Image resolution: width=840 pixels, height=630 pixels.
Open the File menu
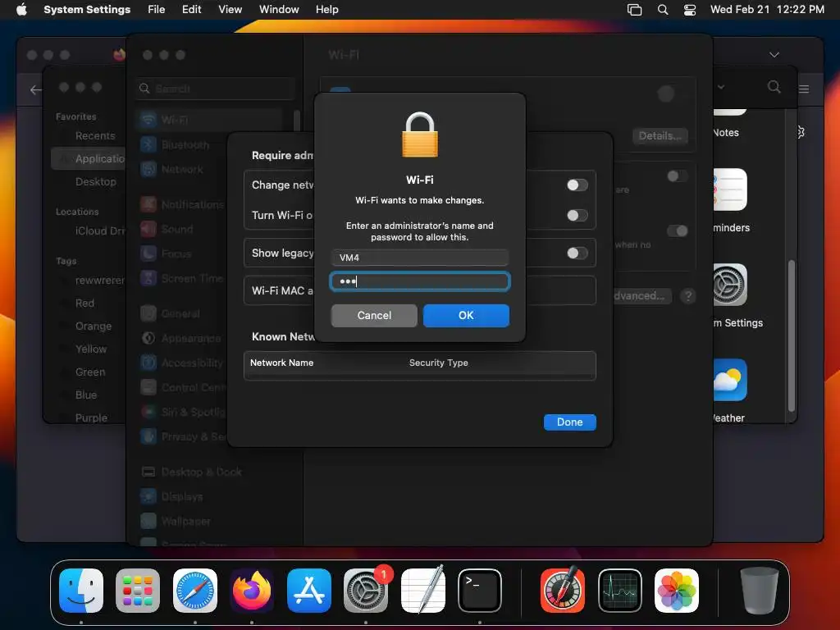156,10
